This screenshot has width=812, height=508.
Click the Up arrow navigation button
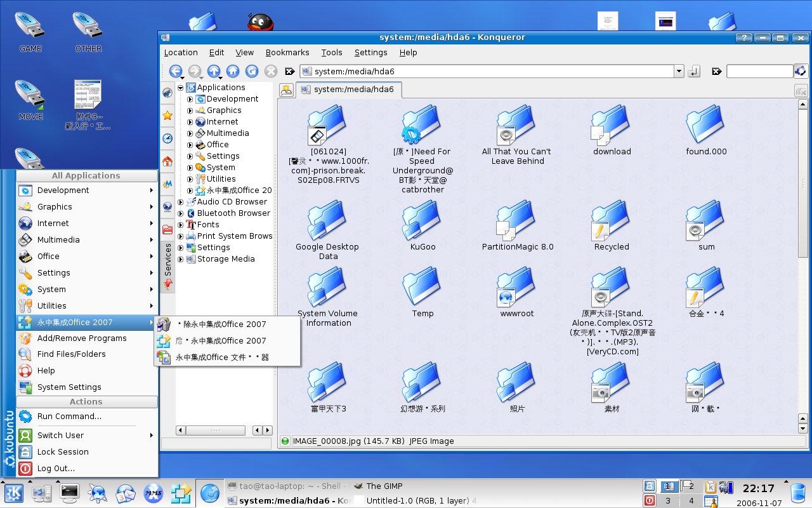click(214, 71)
